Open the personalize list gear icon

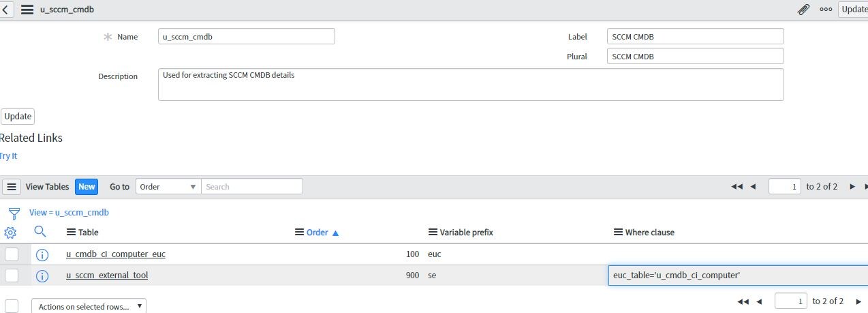(10, 233)
